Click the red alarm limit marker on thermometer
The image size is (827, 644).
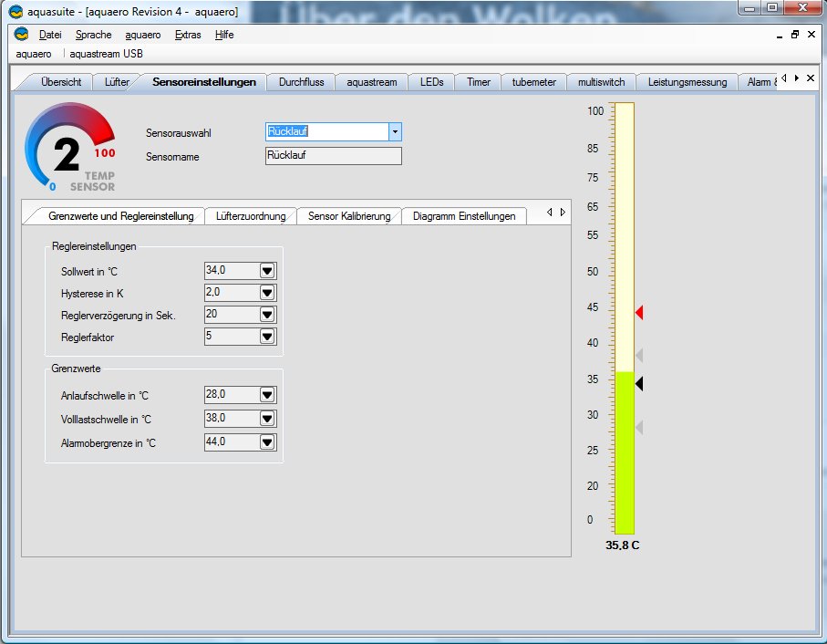639,313
